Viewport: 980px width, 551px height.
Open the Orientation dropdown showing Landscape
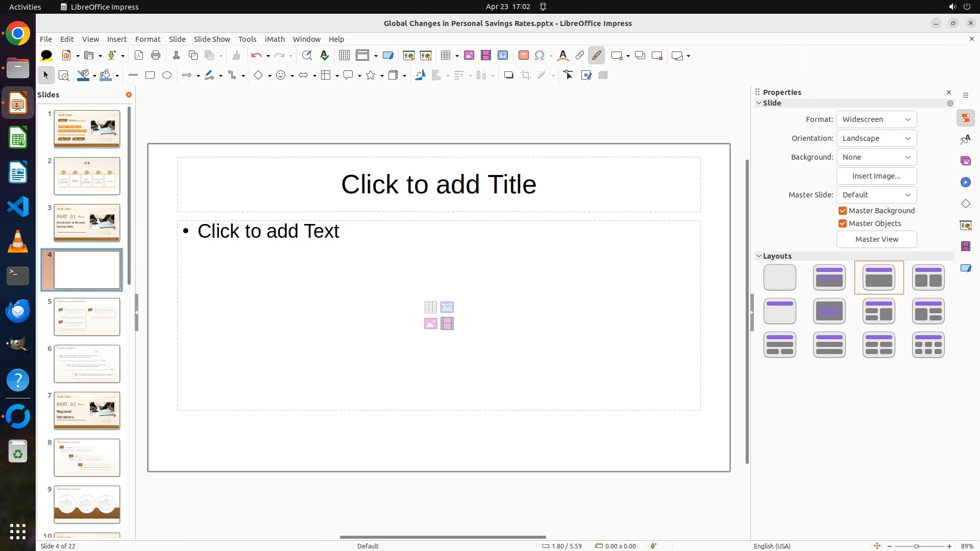coord(876,138)
